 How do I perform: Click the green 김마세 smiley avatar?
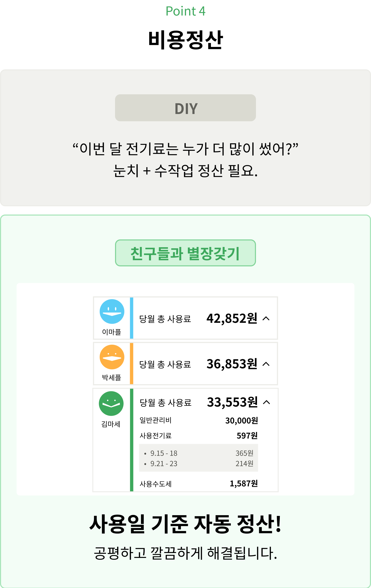[x=111, y=403]
